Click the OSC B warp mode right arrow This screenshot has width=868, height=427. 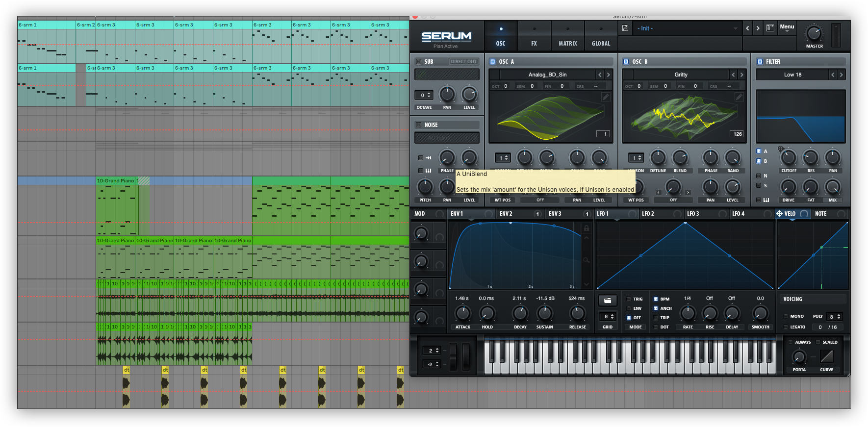(688, 193)
